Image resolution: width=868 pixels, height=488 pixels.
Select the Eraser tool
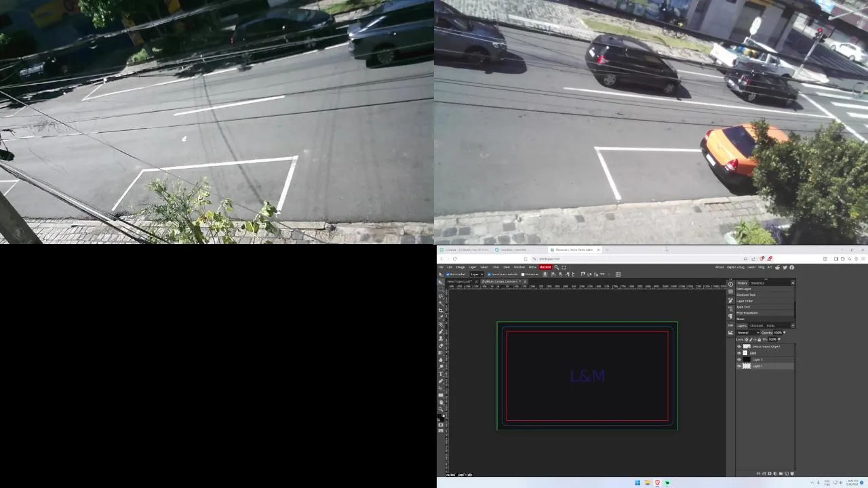[x=441, y=346]
